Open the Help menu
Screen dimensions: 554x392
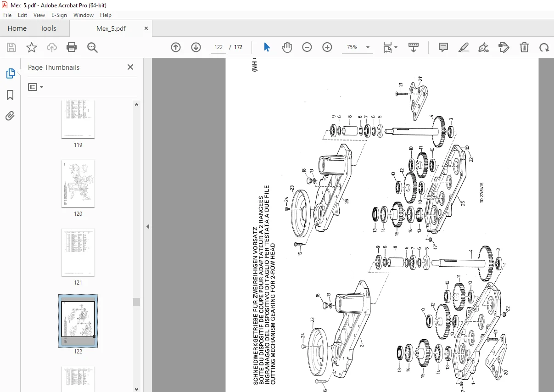(106, 15)
